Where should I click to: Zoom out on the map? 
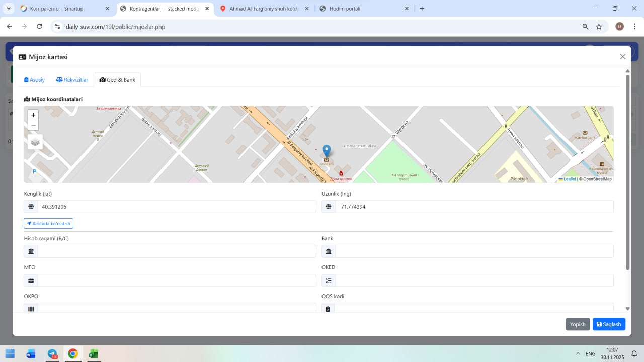click(x=33, y=125)
